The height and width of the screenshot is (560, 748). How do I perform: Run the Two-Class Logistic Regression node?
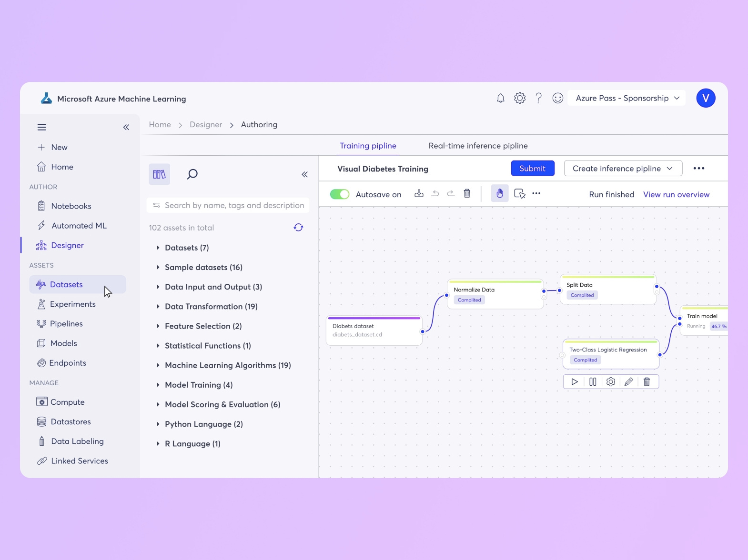[575, 382]
